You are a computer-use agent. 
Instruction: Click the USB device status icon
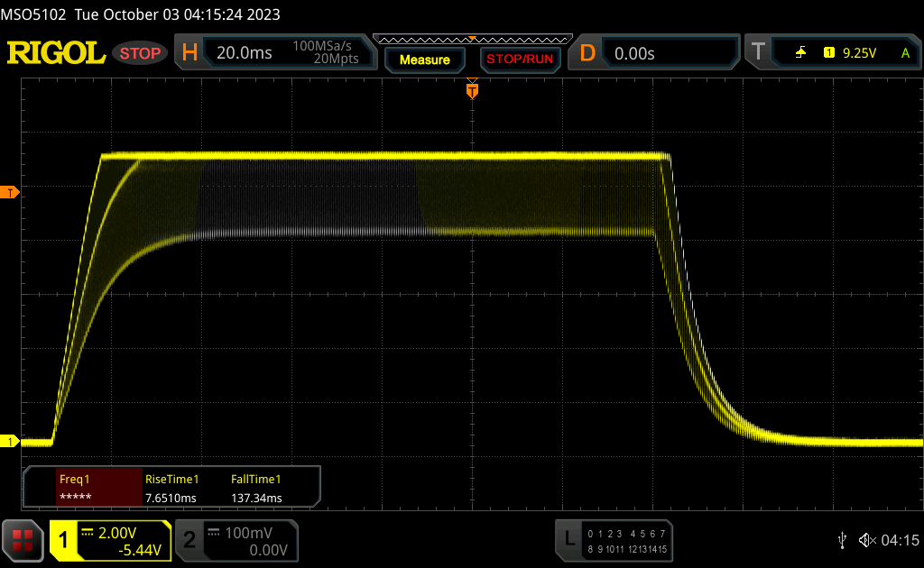841,539
